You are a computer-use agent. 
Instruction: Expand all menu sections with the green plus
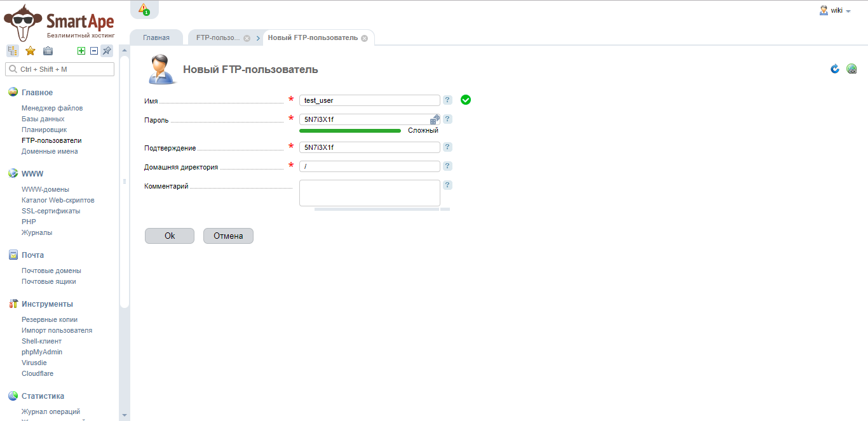tap(81, 51)
